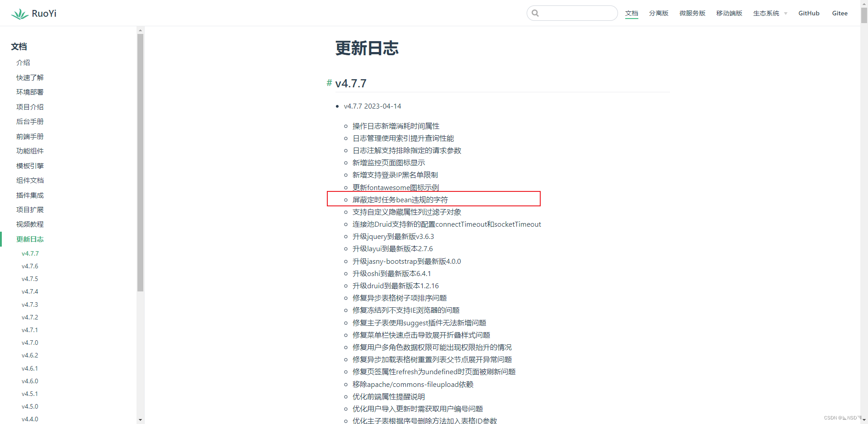Open the GitHub repository link
This screenshot has height=424, width=868.
809,13
